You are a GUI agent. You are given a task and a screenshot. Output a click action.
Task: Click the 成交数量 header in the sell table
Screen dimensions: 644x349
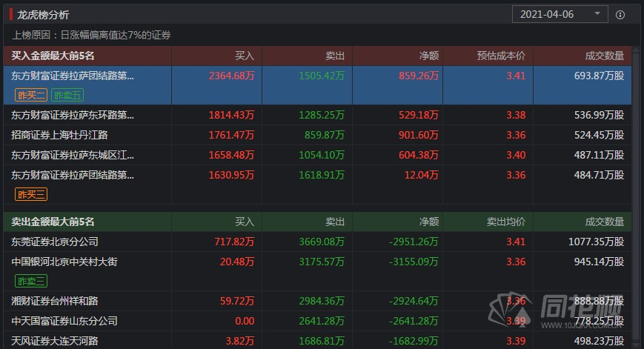604,222
